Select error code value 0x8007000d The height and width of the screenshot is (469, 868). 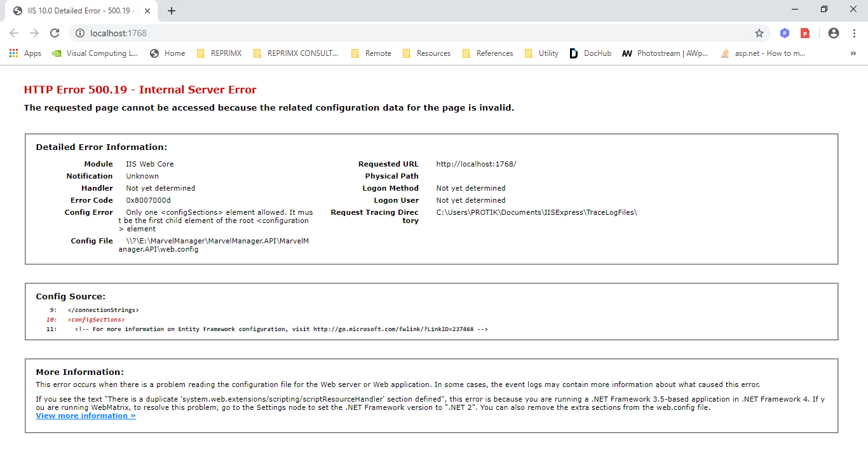click(148, 200)
